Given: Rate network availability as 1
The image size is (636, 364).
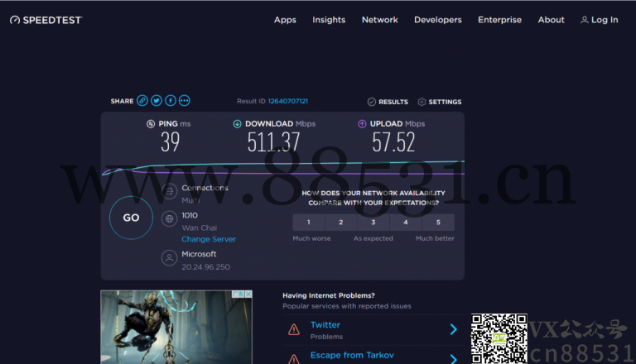Looking at the screenshot, I should point(309,223).
